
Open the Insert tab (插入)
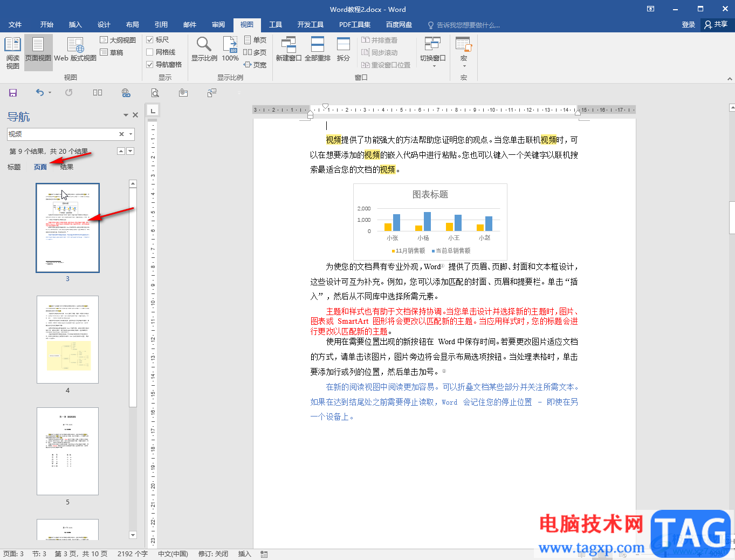coord(75,25)
